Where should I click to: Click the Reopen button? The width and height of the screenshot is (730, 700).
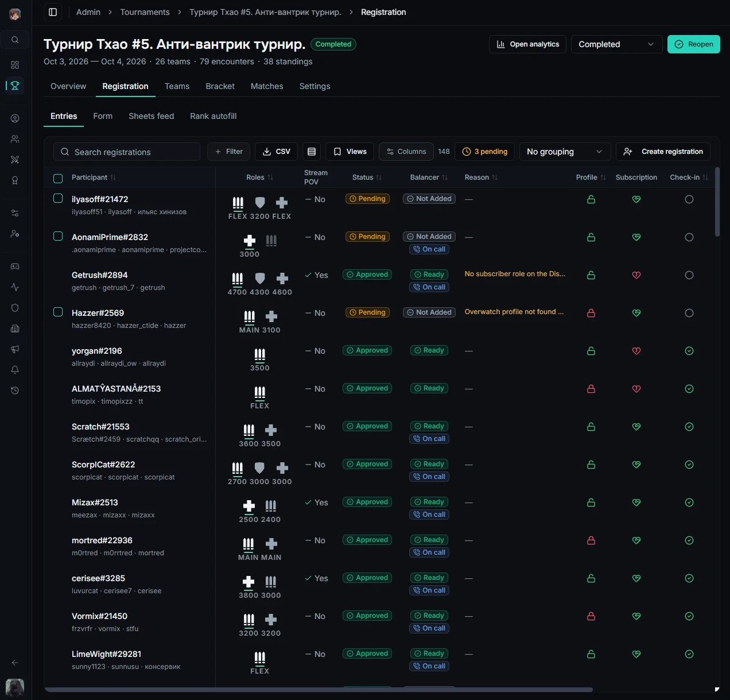pos(694,44)
